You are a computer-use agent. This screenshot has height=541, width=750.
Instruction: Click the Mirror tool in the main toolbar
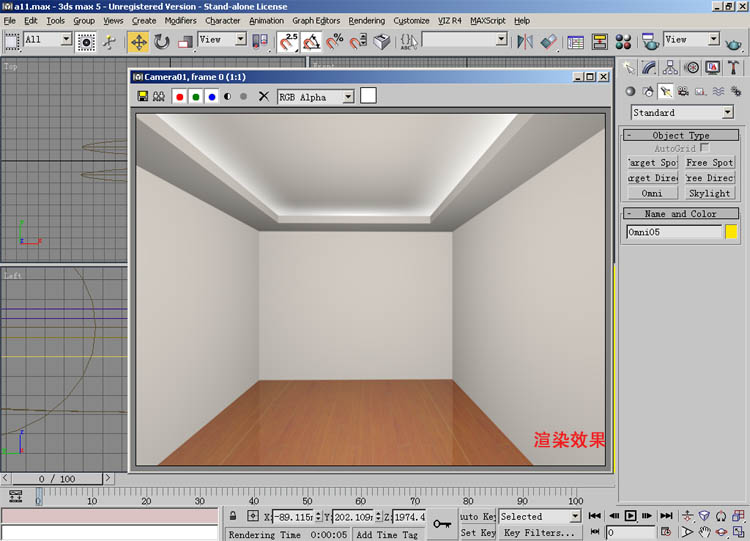pyautogui.click(x=525, y=41)
